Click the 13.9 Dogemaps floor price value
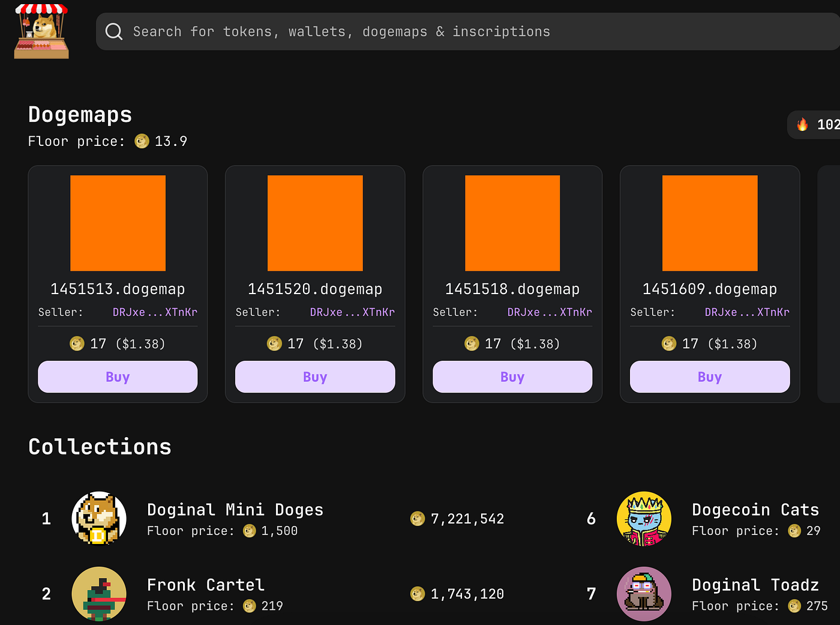This screenshot has width=840, height=625. point(171,141)
